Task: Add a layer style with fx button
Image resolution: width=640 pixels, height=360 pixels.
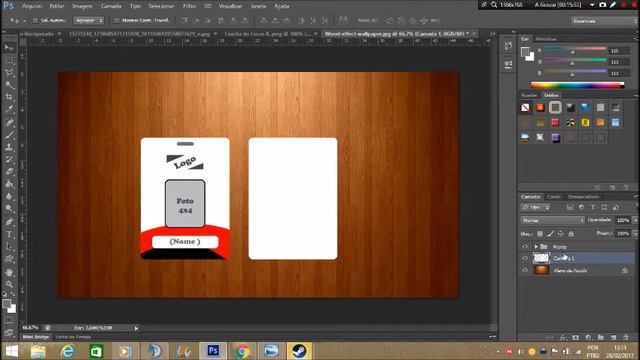Action: (x=563, y=338)
